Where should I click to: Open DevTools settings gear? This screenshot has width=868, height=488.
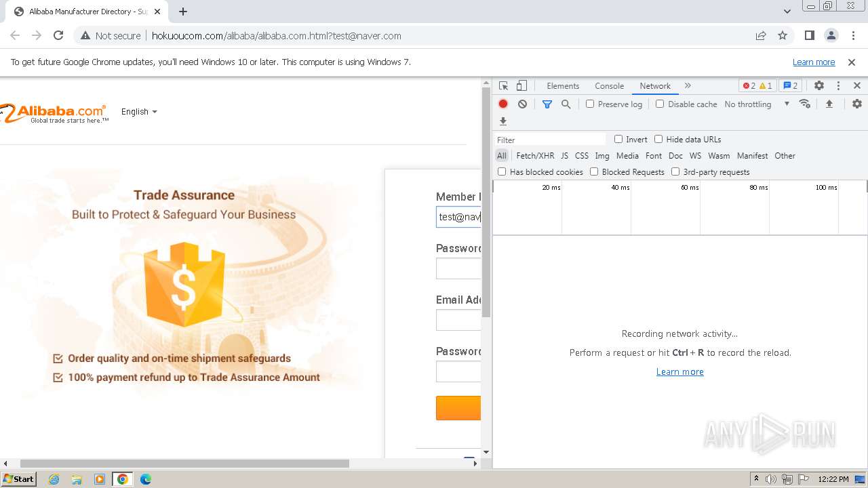tap(819, 86)
